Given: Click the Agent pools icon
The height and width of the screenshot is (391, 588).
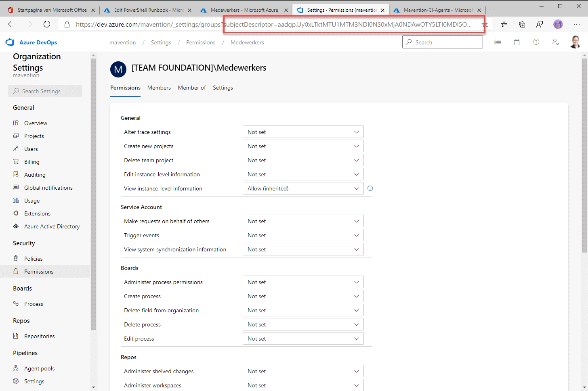Looking at the screenshot, I should pyautogui.click(x=16, y=368).
